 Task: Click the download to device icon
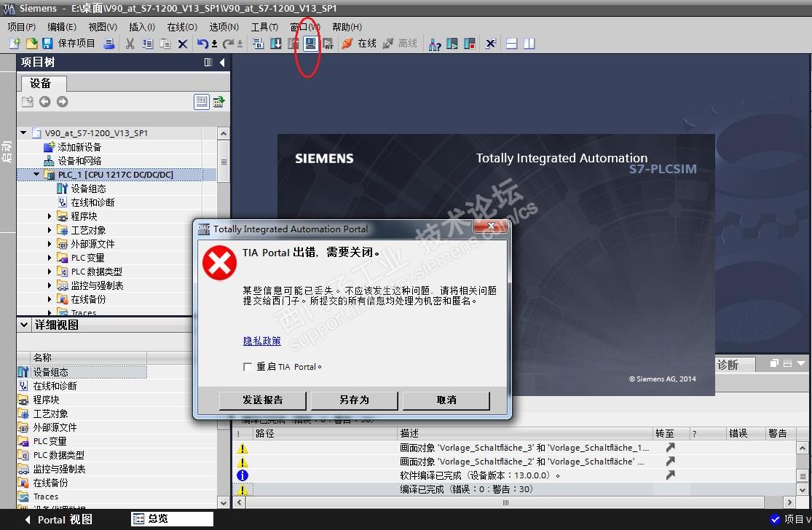pos(276,44)
